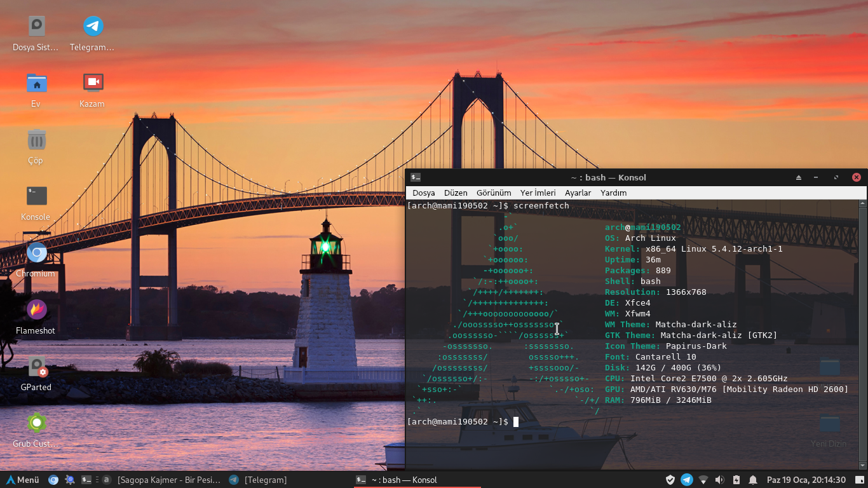Click the panel separator handle before the taskbar buttons
868x488 pixels.
(97, 480)
